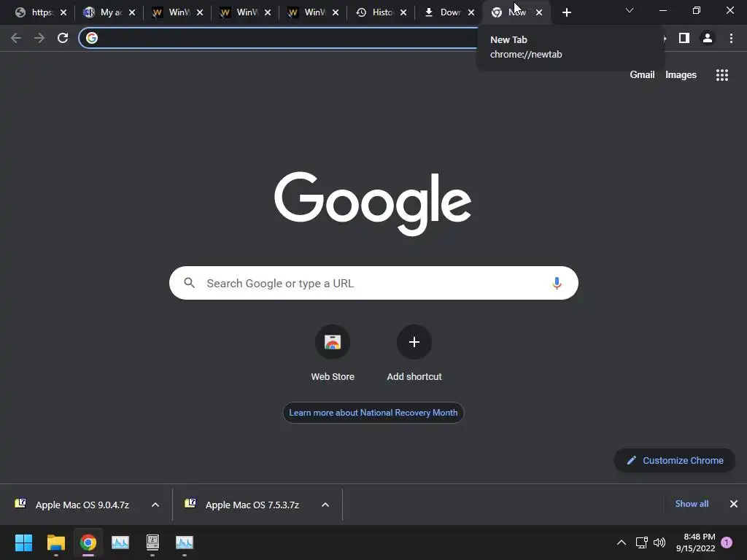Click the 7z icon of Mac OS 9.0.4 download
747x560 pixels.
(20, 503)
